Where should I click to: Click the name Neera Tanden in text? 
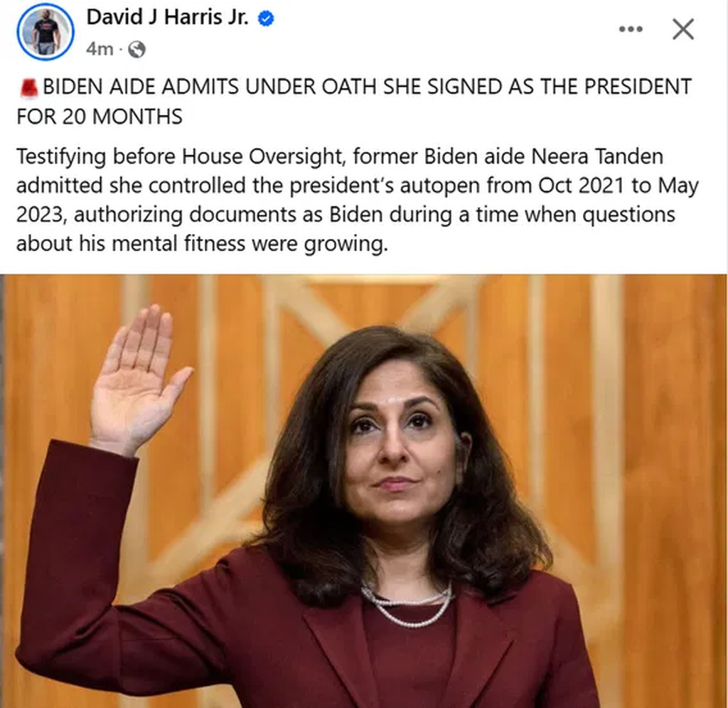click(x=596, y=156)
